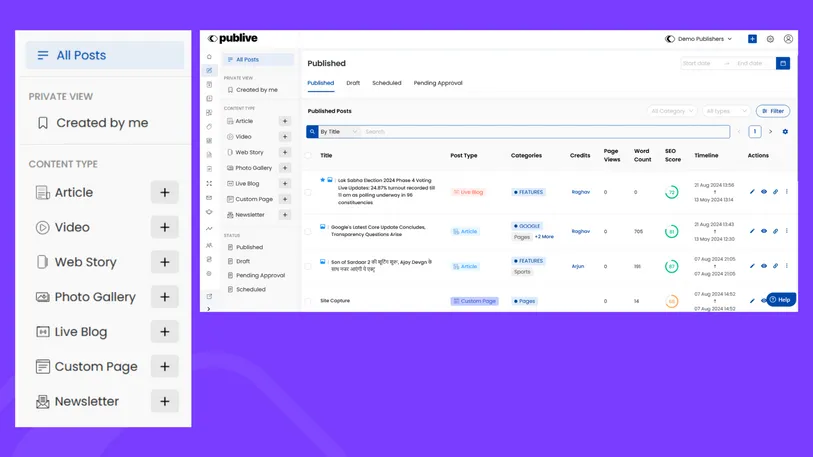Click the posts Search input field
813x457 pixels.
point(545,132)
